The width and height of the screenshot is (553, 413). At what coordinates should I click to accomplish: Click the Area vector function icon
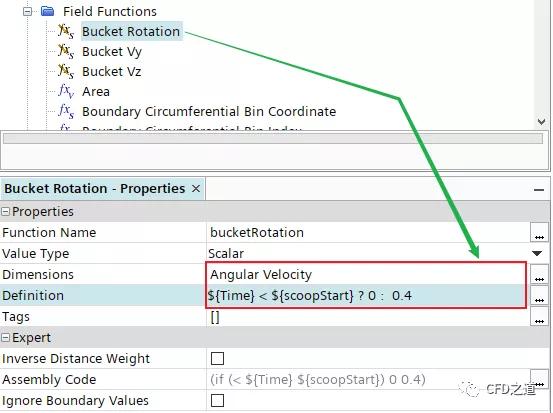coord(66,91)
